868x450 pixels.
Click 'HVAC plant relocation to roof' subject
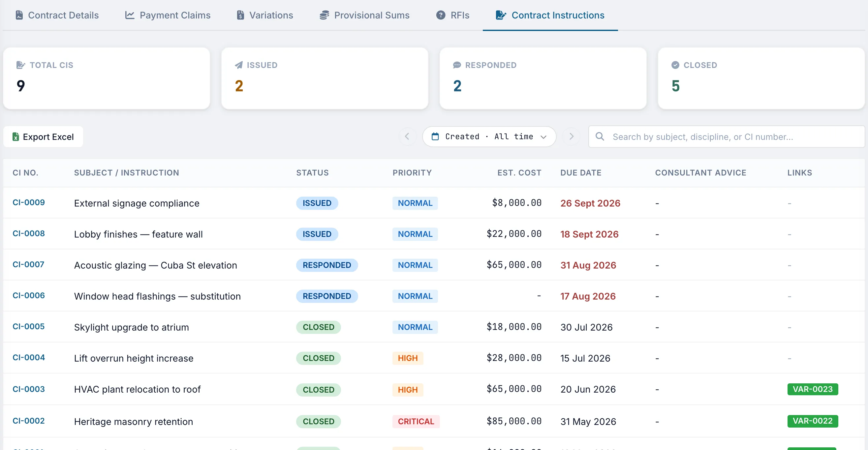[137, 389]
